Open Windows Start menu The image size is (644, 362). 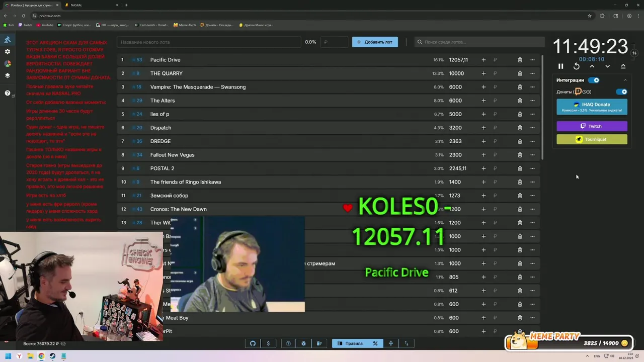pyautogui.click(x=8, y=356)
